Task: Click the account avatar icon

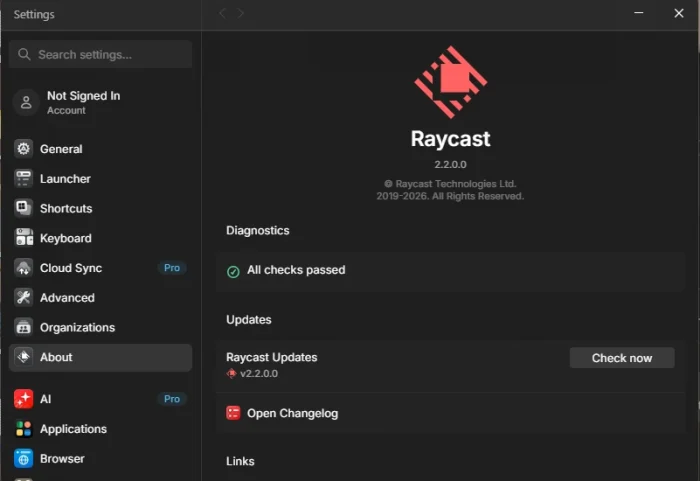Action: pyautogui.click(x=26, y=102)
